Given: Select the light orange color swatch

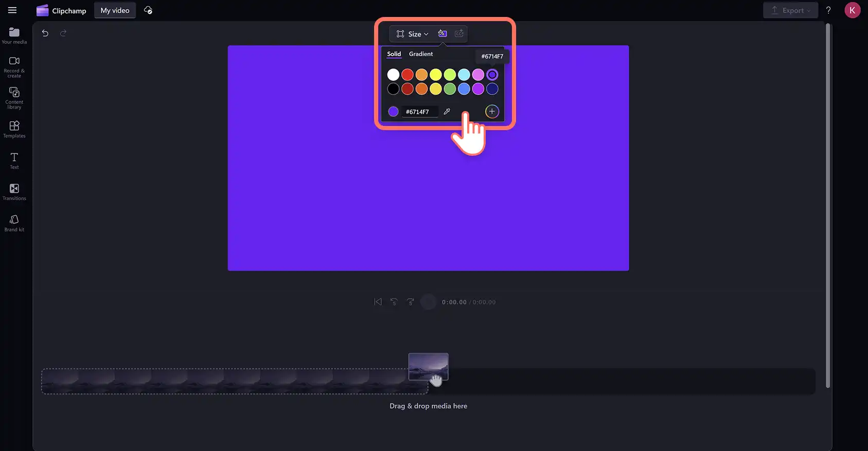Looking at the screenshot, I should (x=421, y=75).
